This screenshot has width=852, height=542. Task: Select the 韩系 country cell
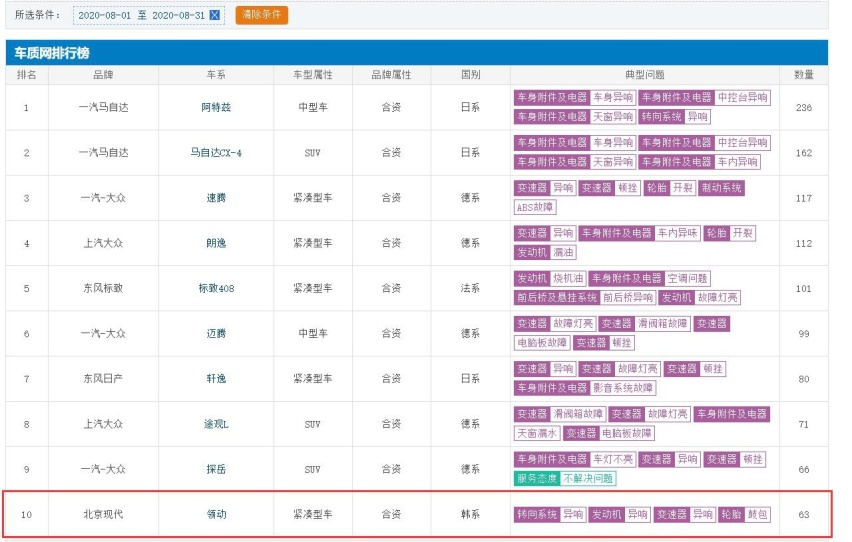click(470, 514)
